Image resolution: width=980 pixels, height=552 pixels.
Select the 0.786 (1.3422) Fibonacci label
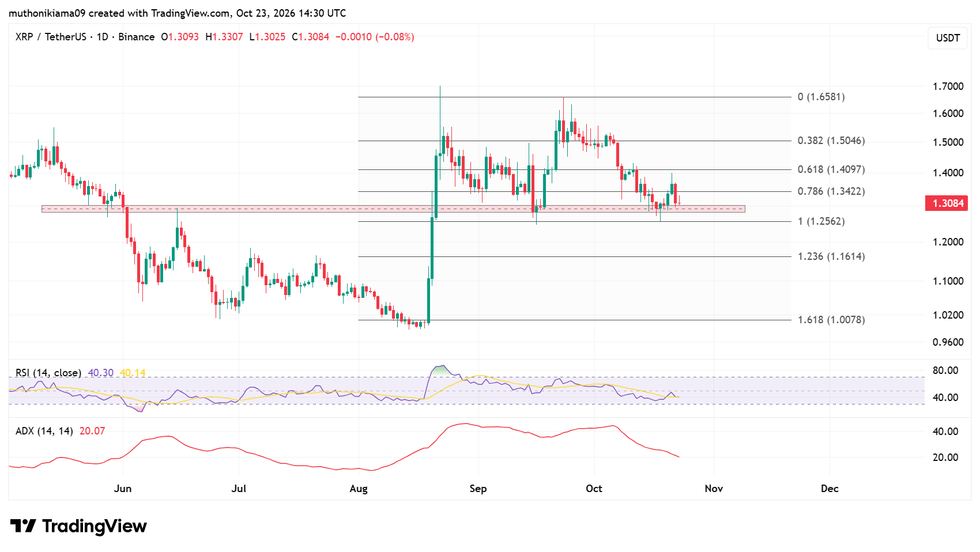click(x=831, y=191)
